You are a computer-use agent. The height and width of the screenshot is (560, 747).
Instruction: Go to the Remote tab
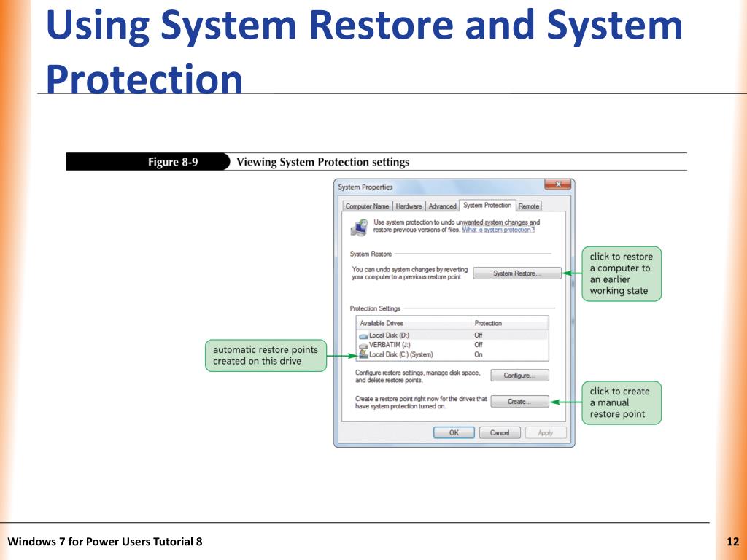pos(529,206)
